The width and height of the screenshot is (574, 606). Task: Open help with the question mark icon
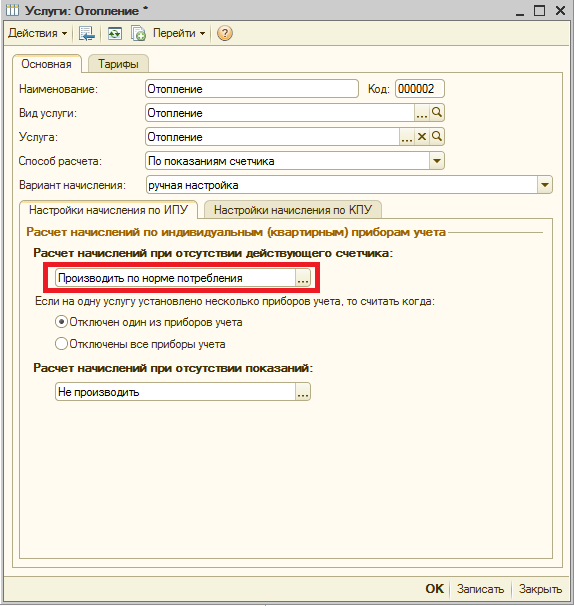click(225, 34)
